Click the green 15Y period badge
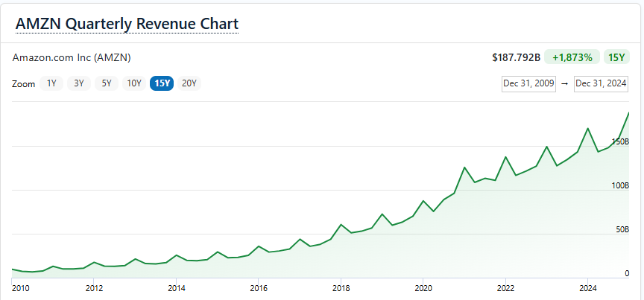The height and width of the screenshot is (300, 644). [x=616, y=58]
